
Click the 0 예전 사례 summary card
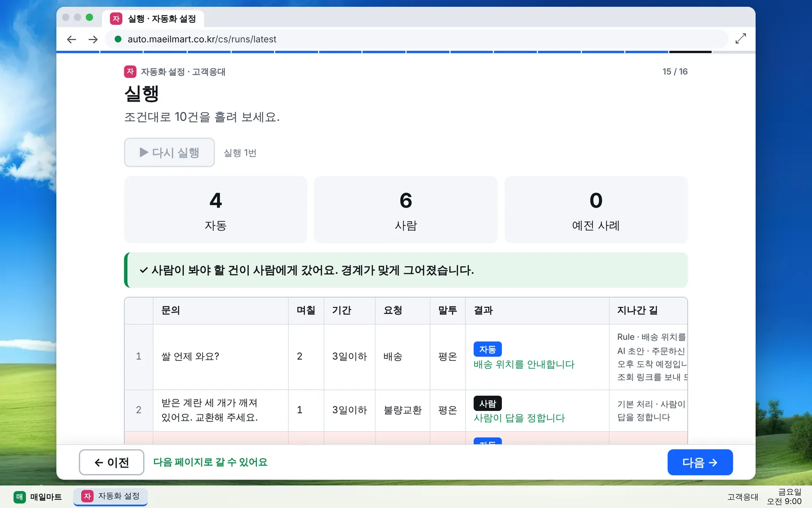tap(596, 209)
